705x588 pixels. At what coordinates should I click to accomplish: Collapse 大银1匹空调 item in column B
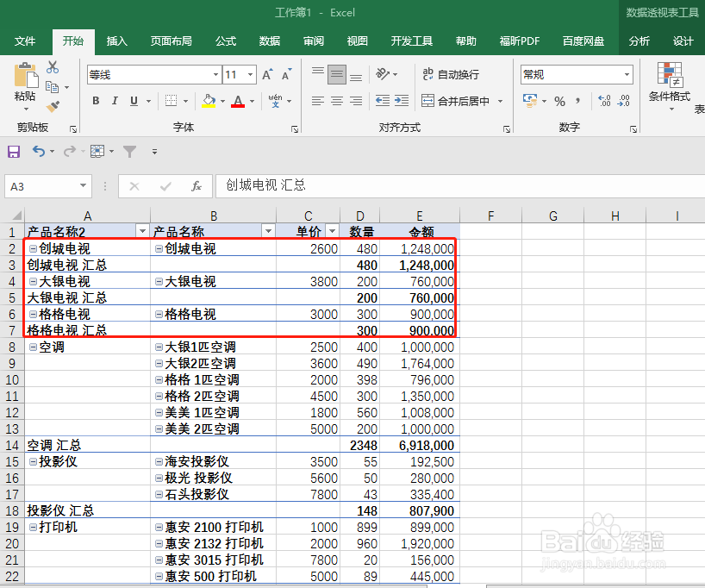(x=159, y=347)
